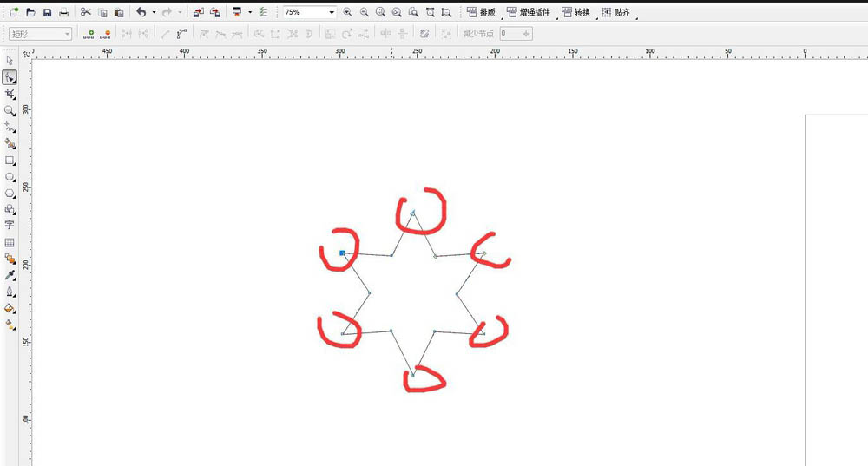Zoom to page width icon
The image size is (868, 466).
(431, 12)
